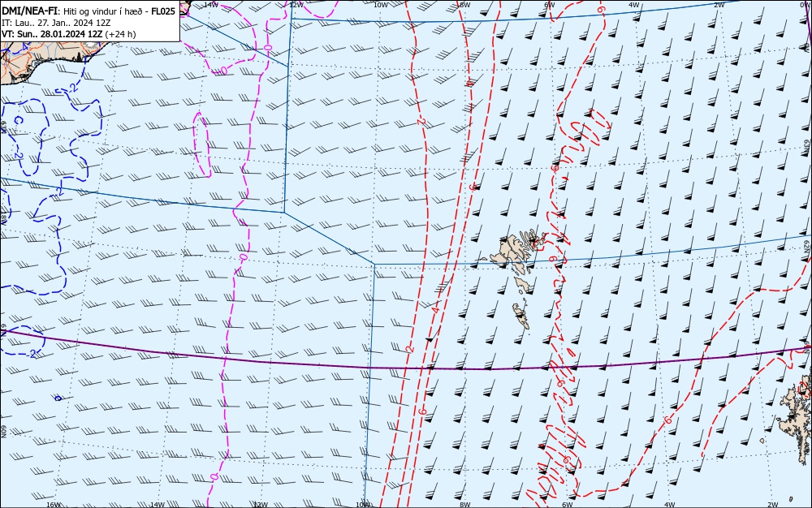Click the main Faroe Islands landmass

pyautogui.click(x=512, y=251)
